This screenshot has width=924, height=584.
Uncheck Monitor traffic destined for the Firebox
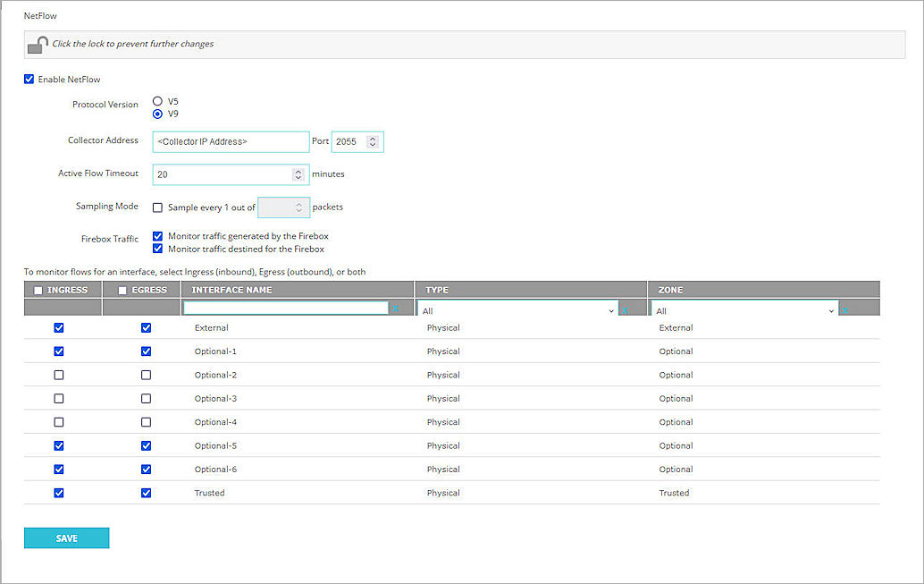pyautogui.click(x=157, y=248)
